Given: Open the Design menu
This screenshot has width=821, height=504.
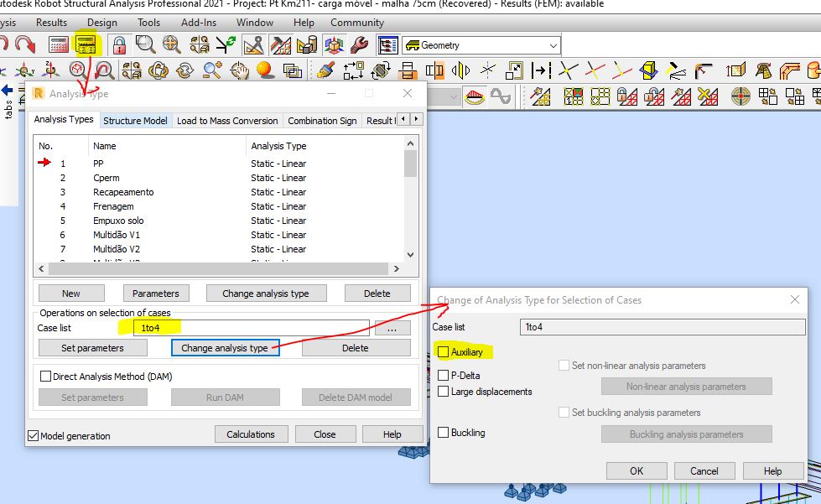Looking at the screenshot, I should pos(102,23).
